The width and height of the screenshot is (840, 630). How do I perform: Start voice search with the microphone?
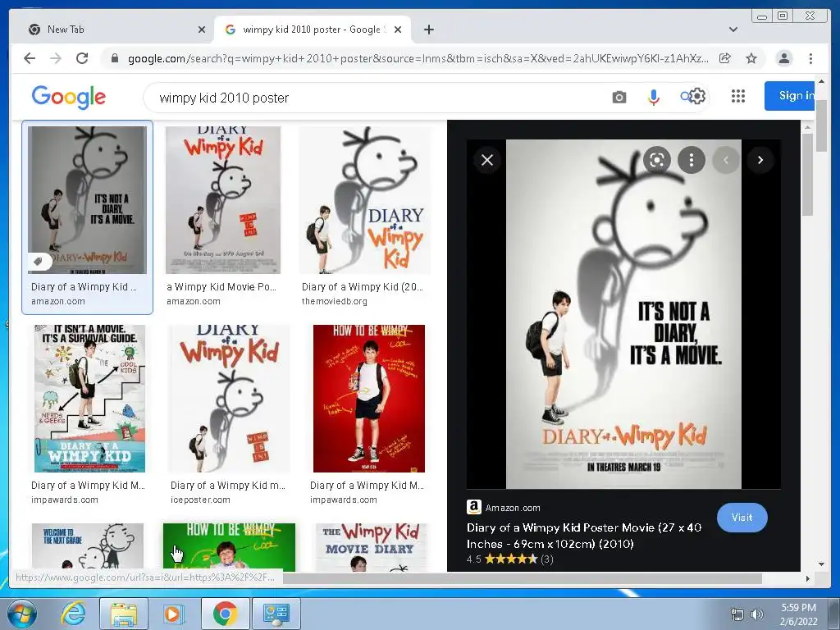[x=654, y=97]
